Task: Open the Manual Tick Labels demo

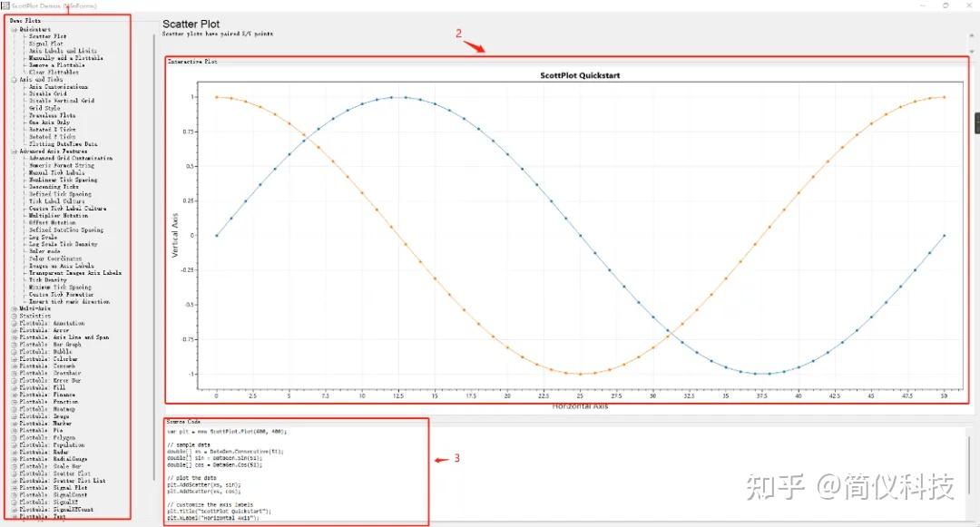Action: pos(56,172)
